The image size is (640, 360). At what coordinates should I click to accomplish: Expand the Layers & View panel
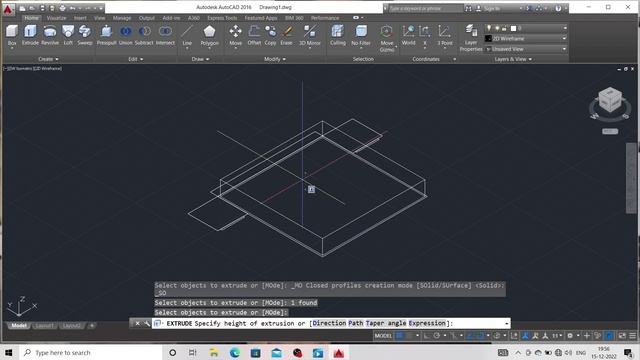coord(513,59)
